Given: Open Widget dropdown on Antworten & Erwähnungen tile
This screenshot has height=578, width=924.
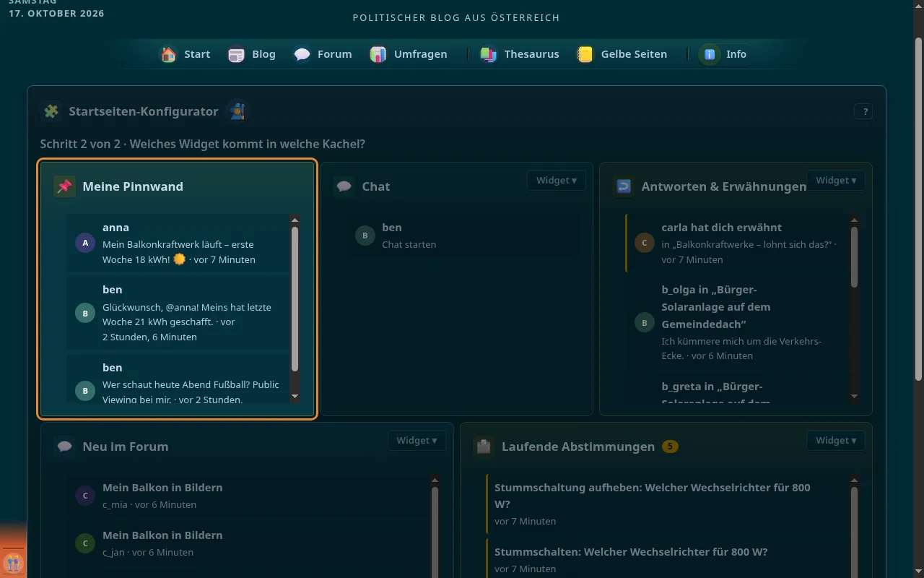Looking at the screenshot, I should [x=835, y=181].
